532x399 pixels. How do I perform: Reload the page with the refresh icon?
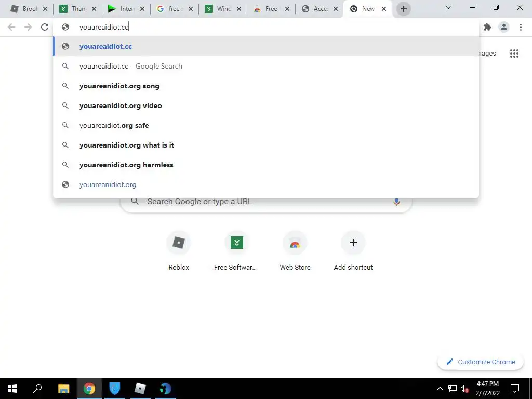tap(45, 27)
